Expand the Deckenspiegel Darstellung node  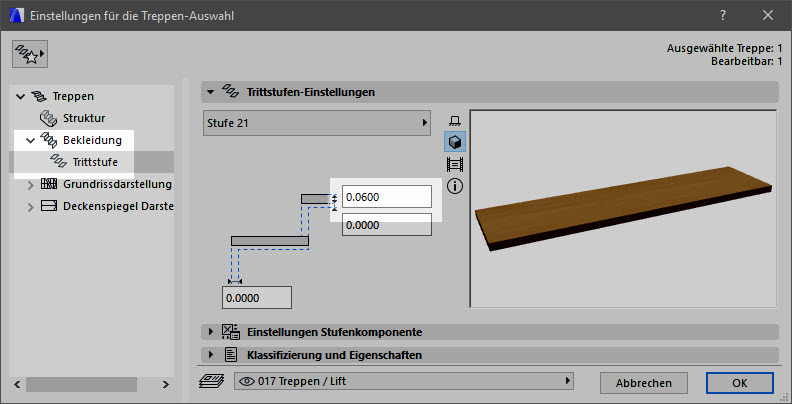click(x=31, y=207)
